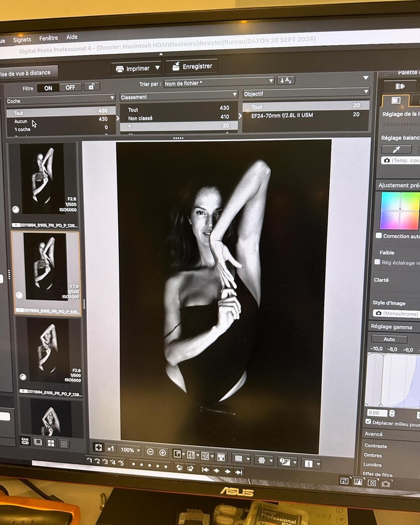Screen dimensions: 420x525
Task: Select the white balance eyedropper tool
Action: pos(397,149)
